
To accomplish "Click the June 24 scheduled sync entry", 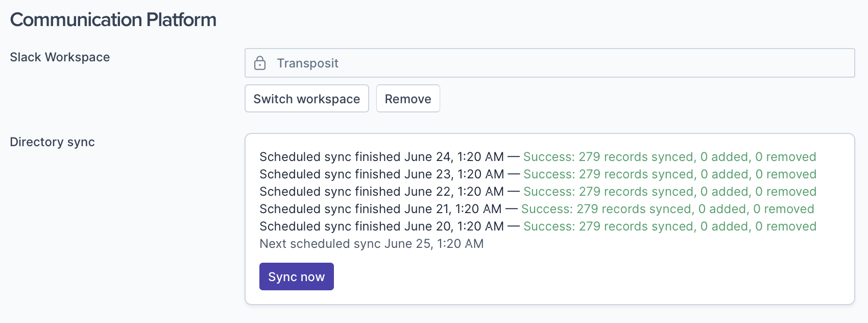I will coord(381,157).
